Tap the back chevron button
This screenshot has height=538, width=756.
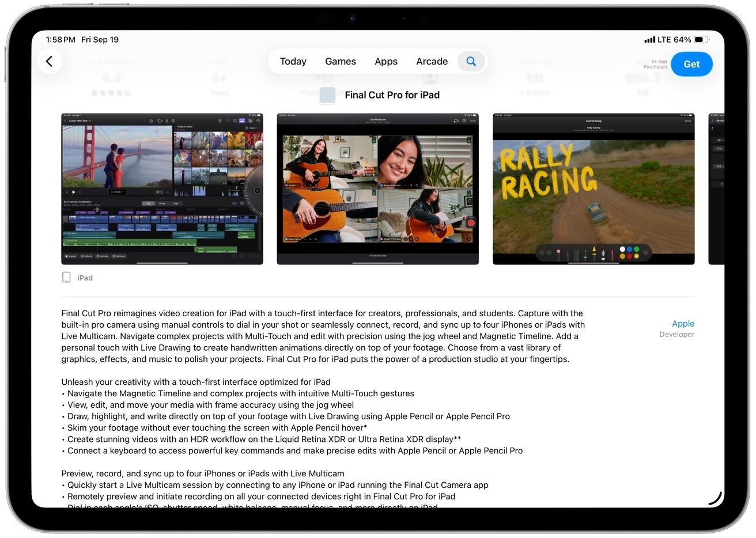(50, 62)
